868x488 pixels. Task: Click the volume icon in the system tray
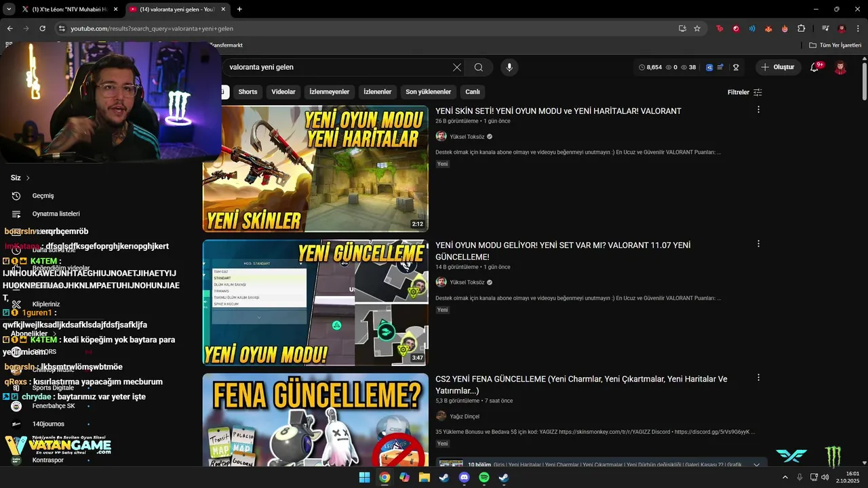[x=825, y=477]
